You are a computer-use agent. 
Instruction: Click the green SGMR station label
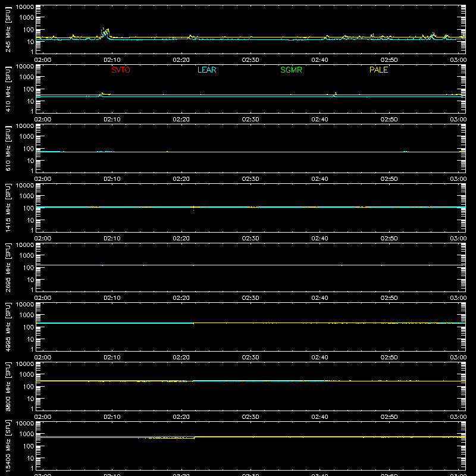(x=291, y=70)
